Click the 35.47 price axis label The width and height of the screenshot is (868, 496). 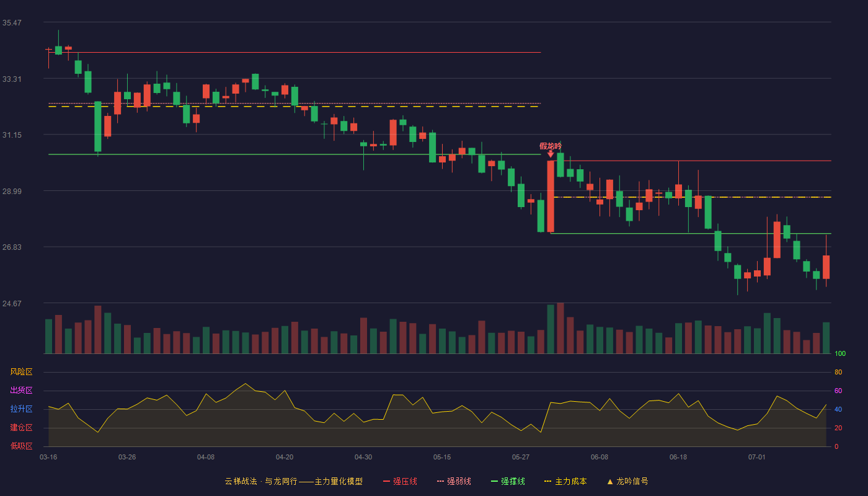12,23
